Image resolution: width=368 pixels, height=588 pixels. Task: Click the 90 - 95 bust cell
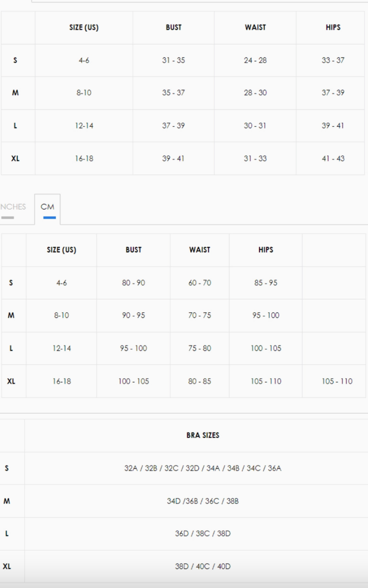[133, 316]
